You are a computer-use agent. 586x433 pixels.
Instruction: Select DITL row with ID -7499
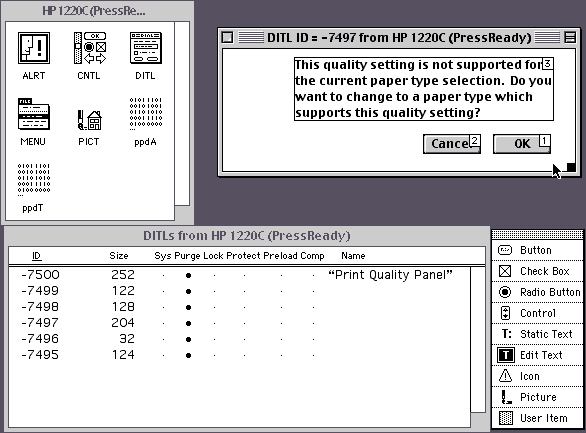pyautogui.click(x=239, y=291)
